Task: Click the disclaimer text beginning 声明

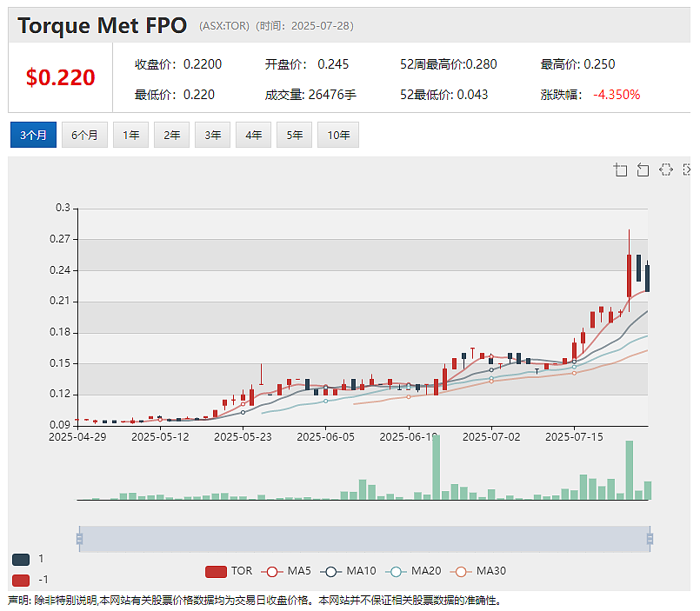Action: [254, 601]
